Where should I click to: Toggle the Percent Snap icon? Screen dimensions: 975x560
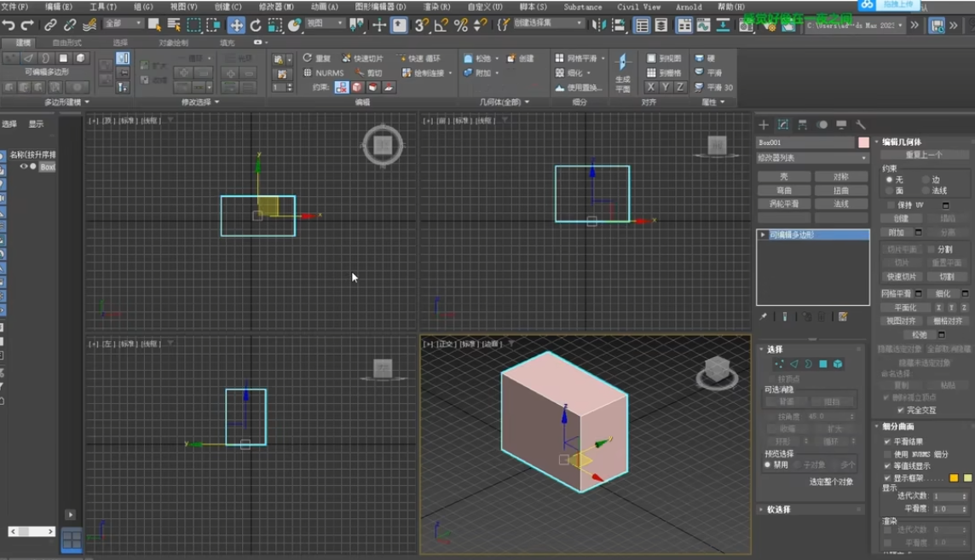(x=461, y=25)
